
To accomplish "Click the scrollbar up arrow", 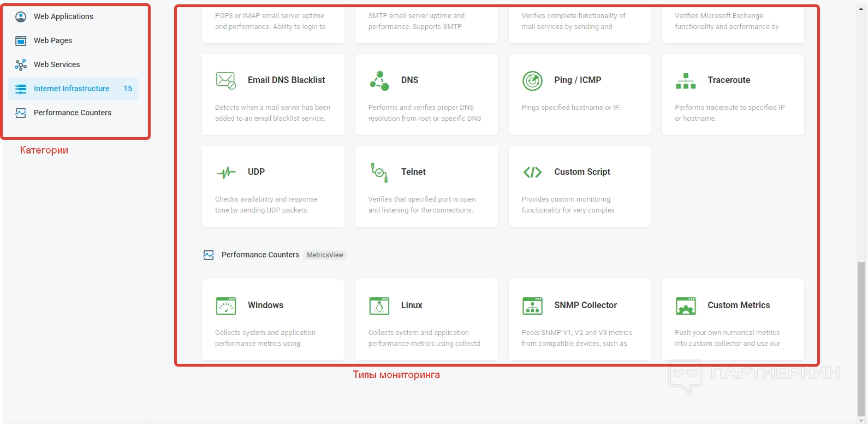I will pos(861,9).
